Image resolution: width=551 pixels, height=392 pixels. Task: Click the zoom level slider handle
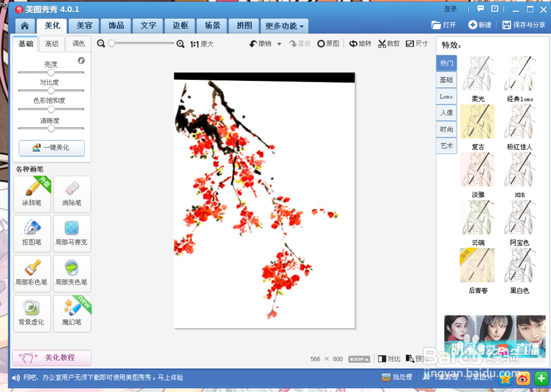coord(111,43)
